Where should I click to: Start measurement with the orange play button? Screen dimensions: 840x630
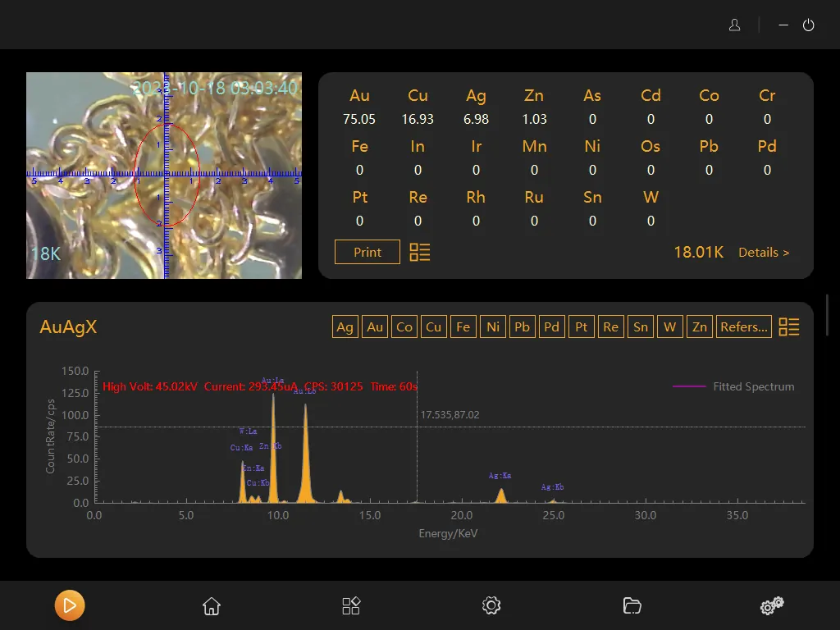[x=70, y=606]
